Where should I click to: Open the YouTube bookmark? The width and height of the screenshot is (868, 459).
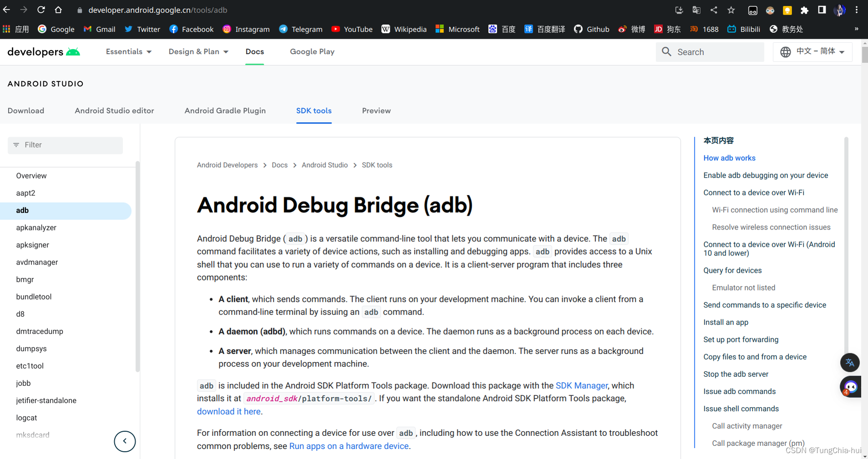click(x=352, y=29)
